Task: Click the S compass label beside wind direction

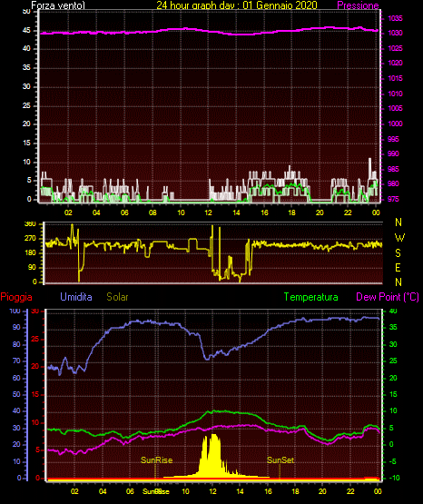Action: (x=398, y=253)
